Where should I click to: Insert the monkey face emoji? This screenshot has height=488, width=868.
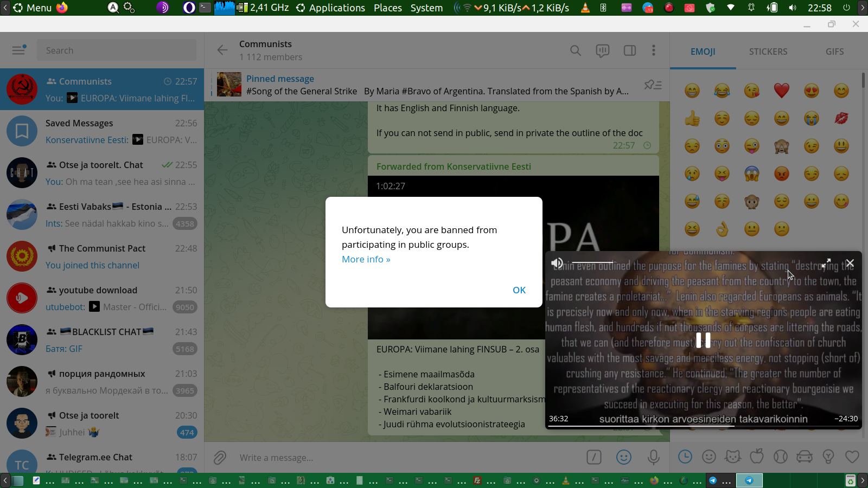click(752, 201)
